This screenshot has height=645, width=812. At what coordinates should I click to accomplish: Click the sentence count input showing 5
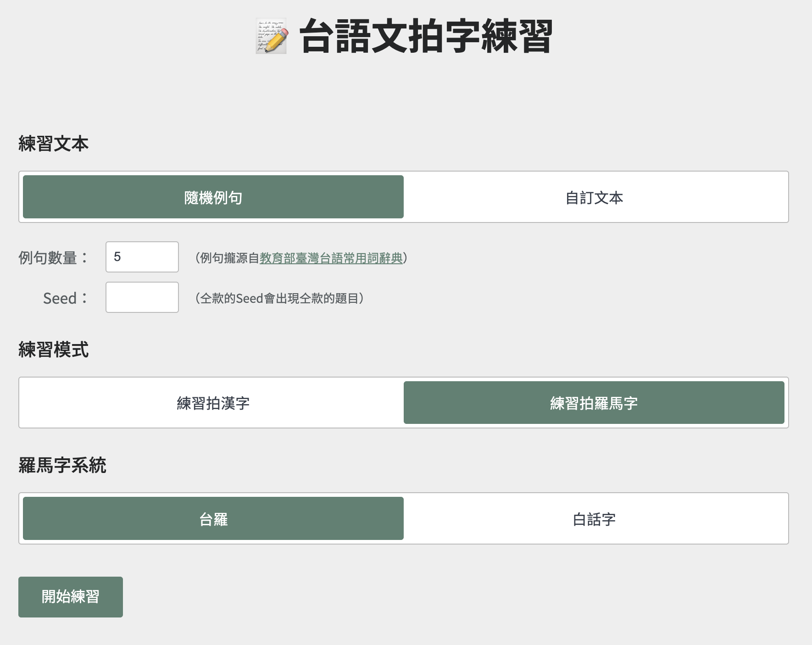[142, 257]
